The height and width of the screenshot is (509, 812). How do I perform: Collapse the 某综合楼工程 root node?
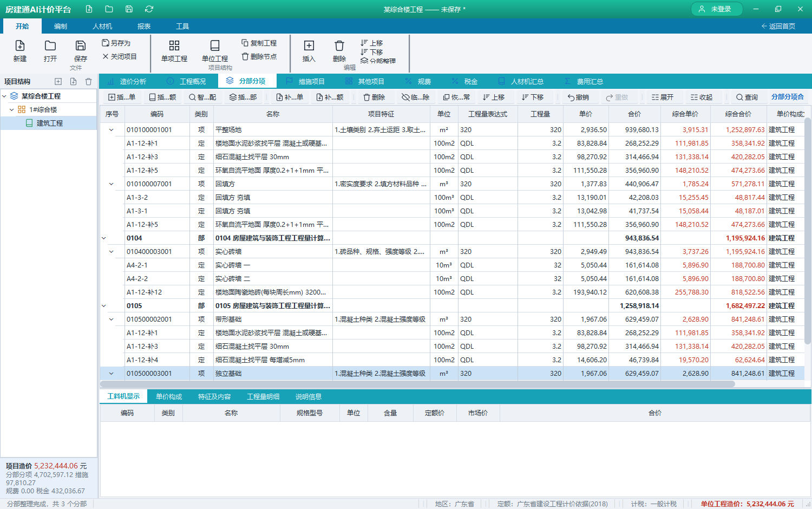tap(4, 96)
